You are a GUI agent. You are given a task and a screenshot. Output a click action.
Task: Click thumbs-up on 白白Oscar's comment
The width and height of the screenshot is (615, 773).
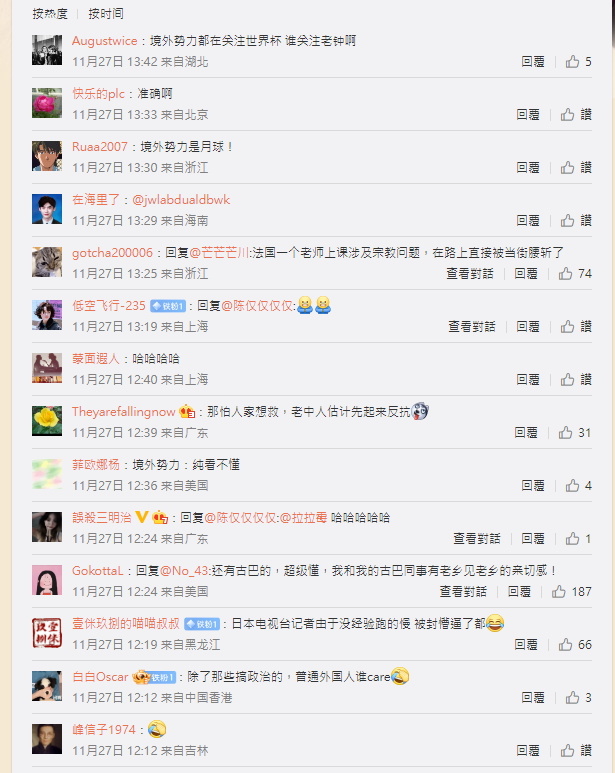coord(578,698)
